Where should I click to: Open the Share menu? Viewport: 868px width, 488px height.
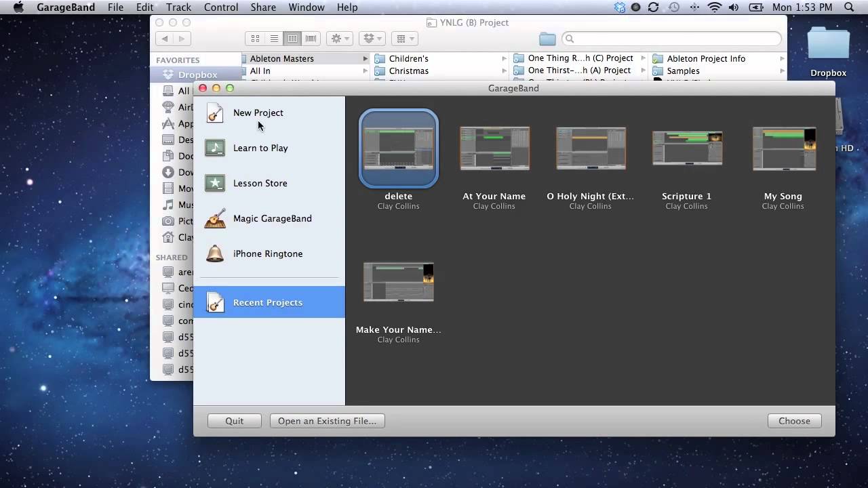pyautogui.click(x=262, y=7)
